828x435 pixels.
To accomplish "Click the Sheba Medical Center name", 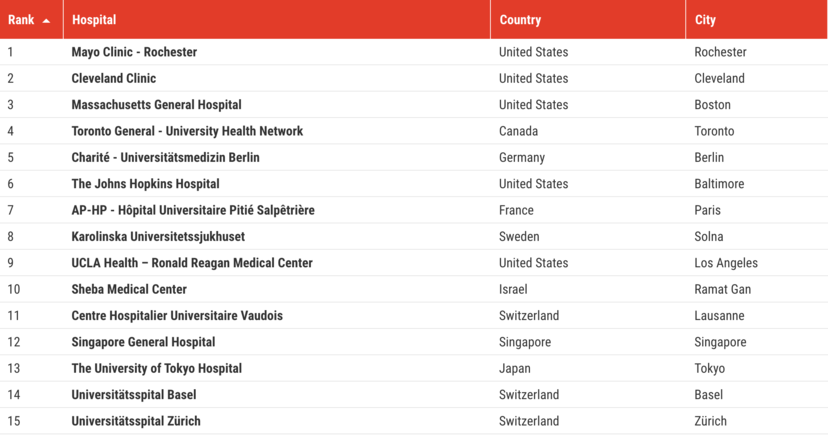I will [x=129, y=289].
